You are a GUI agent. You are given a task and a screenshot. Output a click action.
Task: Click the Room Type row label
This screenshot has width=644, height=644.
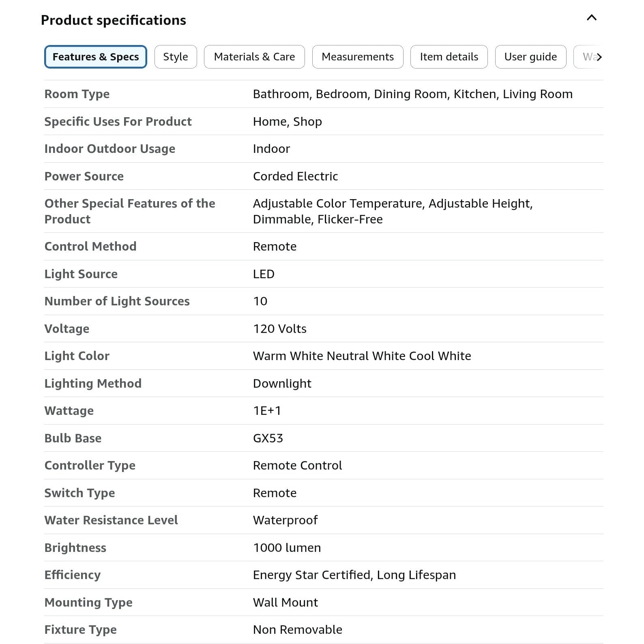coord(77,94)
